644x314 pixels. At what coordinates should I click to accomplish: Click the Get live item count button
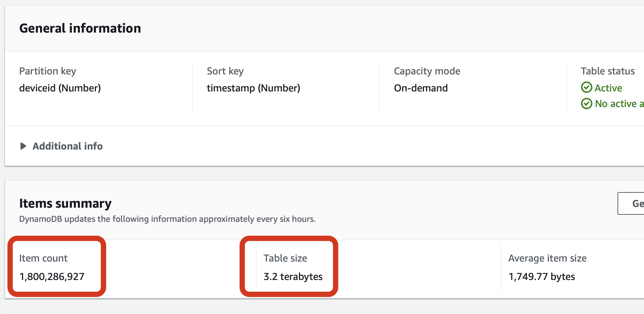point(631,203)
